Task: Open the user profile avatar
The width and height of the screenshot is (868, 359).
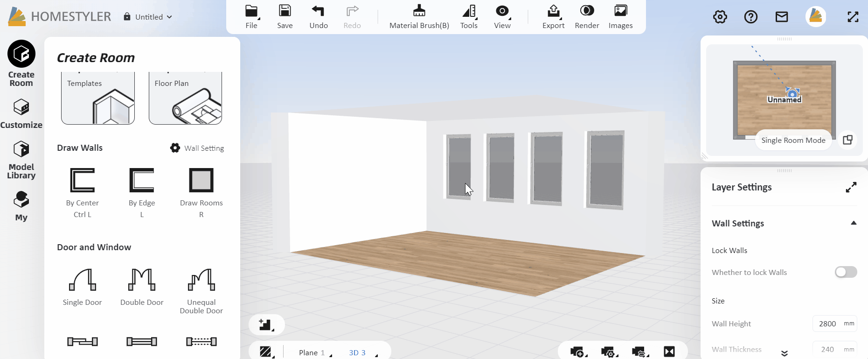Action: (816, 17)
